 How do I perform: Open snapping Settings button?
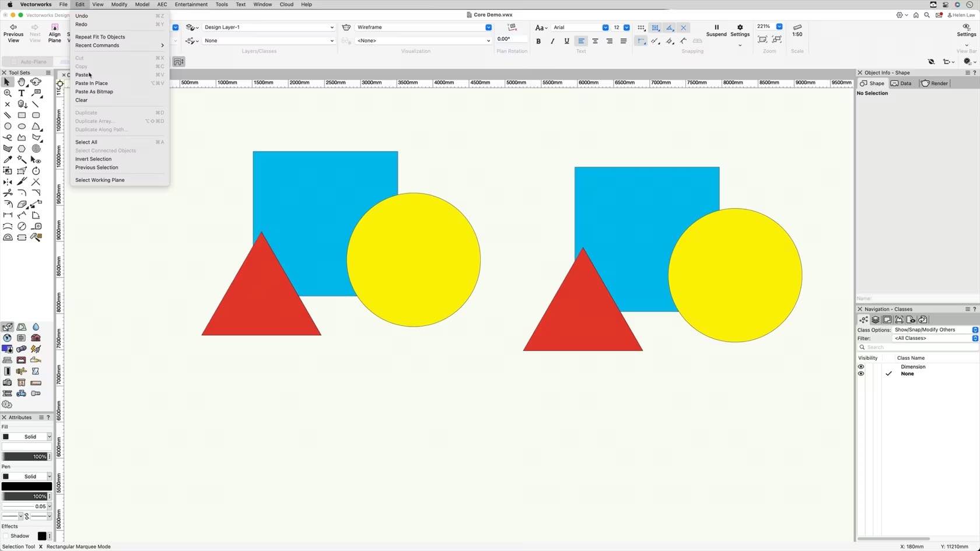[x=740, y=30]
